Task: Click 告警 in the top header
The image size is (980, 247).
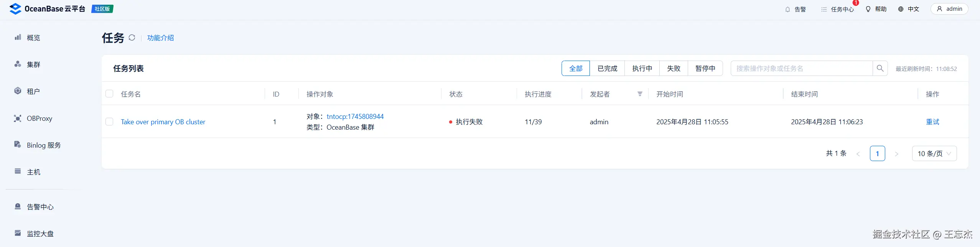Action: pos(800,9)
